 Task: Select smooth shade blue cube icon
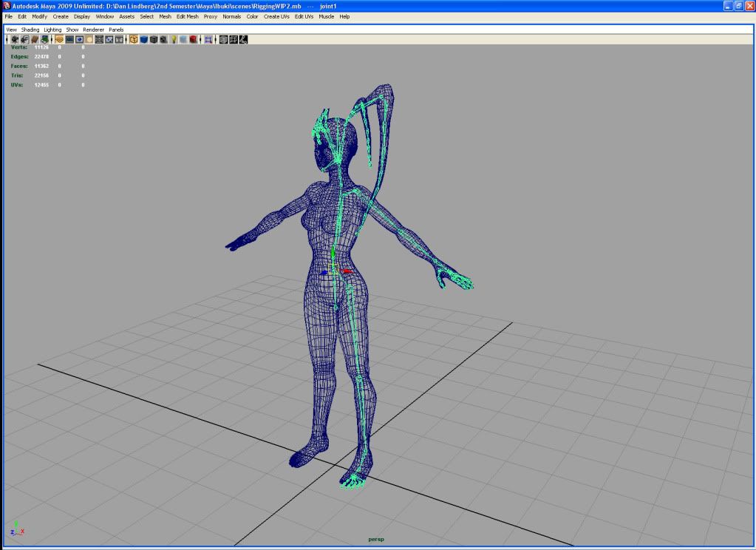click(x=143, y=40)
